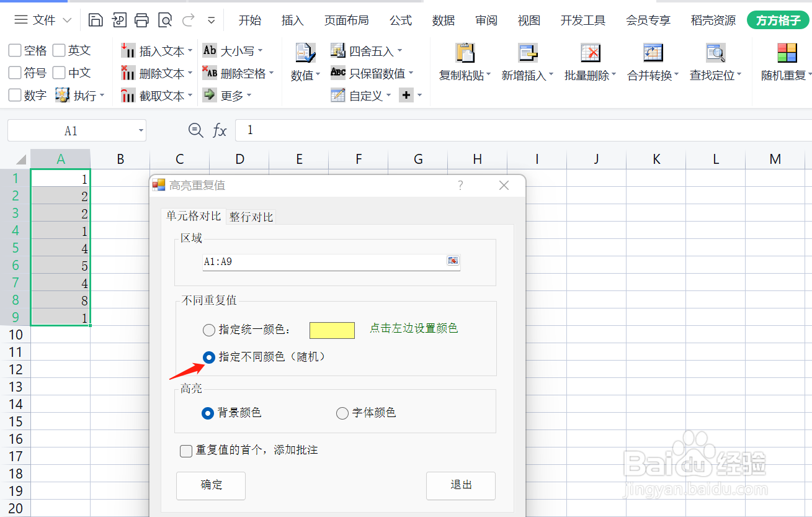The width and height of the screenshot is (812, 517).
Task: Check the 中文 checkbox
Action: tap(59, 73)
